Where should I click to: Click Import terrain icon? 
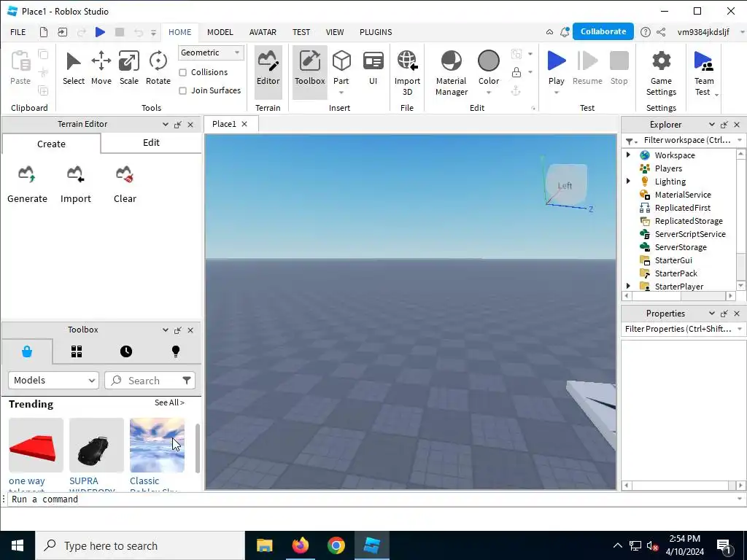pyautogui.click(x=75, y=174)
